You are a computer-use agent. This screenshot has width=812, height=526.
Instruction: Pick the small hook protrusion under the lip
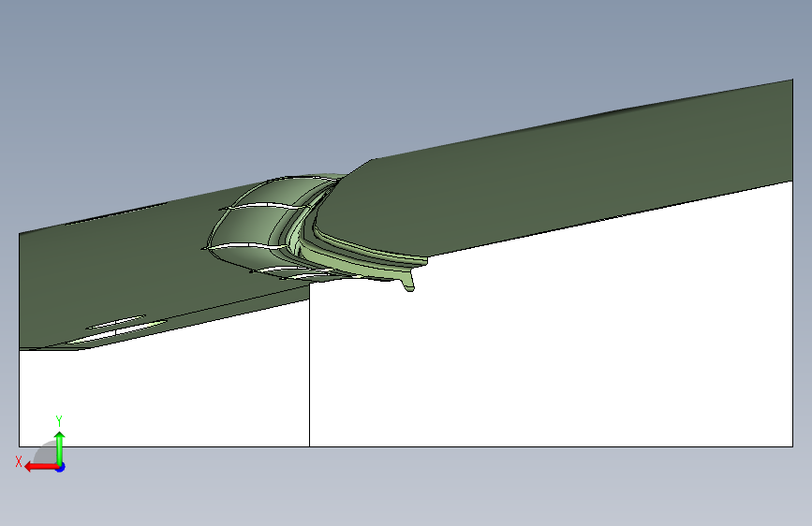pyautogui.click(x=408, y=284)
